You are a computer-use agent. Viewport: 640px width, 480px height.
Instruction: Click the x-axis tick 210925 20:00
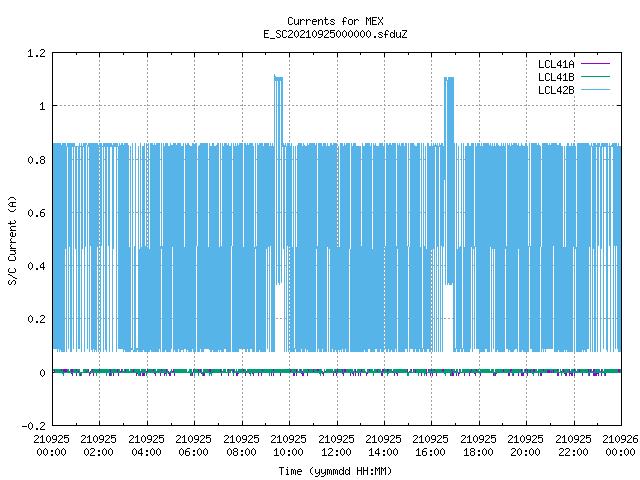pyautogui.click(x=525, y=445)
